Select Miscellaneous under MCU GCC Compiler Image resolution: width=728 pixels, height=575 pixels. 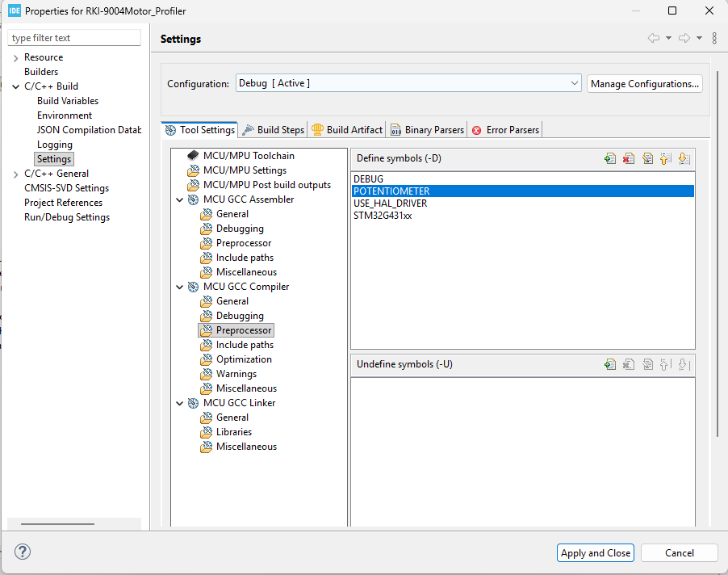(x=246, y=388)
